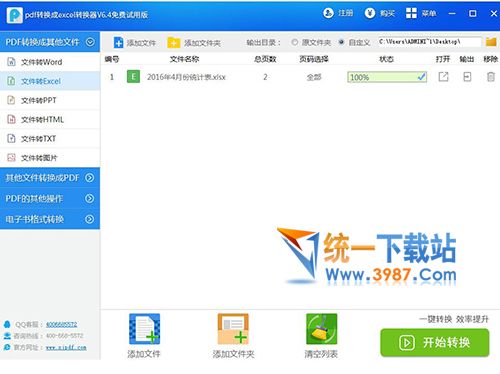Click the 文件转Word sidebar icon
The image size is (500, 374).
pyautogui.click(x=11, y=62)
